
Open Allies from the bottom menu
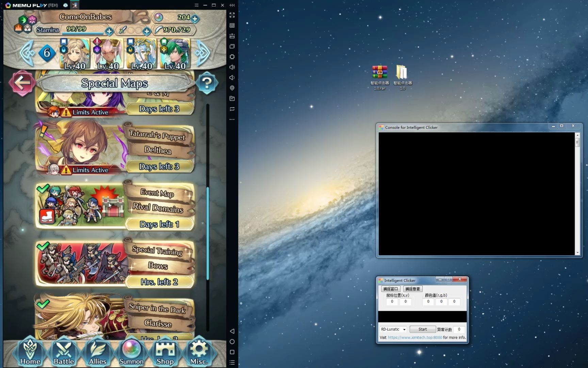[x=97, y=352]
